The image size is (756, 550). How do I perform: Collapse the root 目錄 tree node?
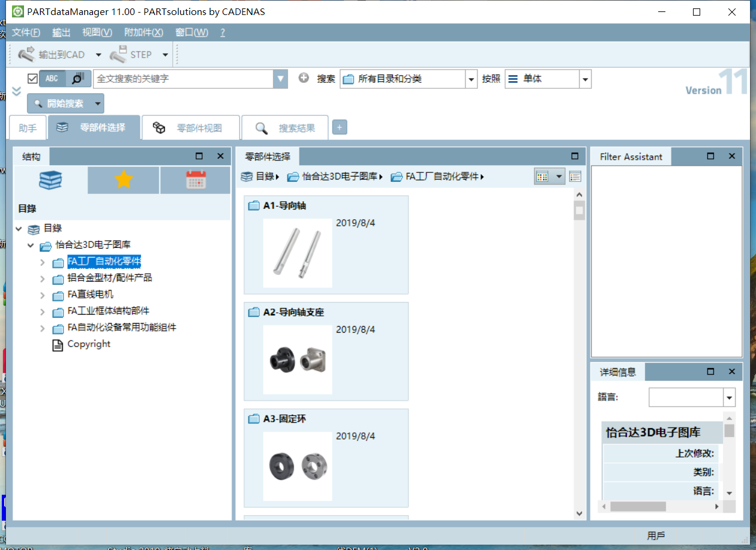19,229
